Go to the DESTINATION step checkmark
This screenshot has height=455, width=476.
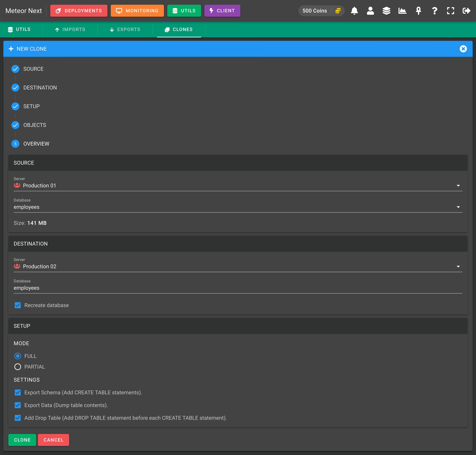click(x=15, y=88)
